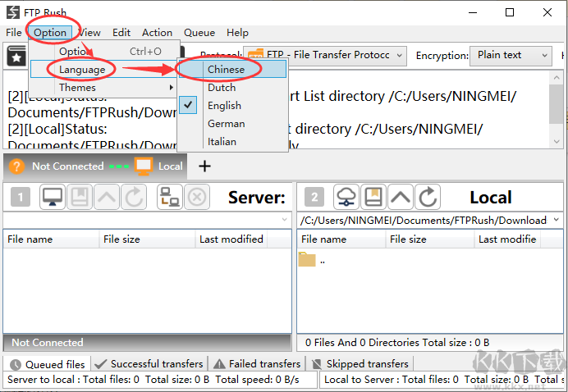Choose Language in Option menu
The width and height of the screenshot is (568, 392).
point(103,69)
